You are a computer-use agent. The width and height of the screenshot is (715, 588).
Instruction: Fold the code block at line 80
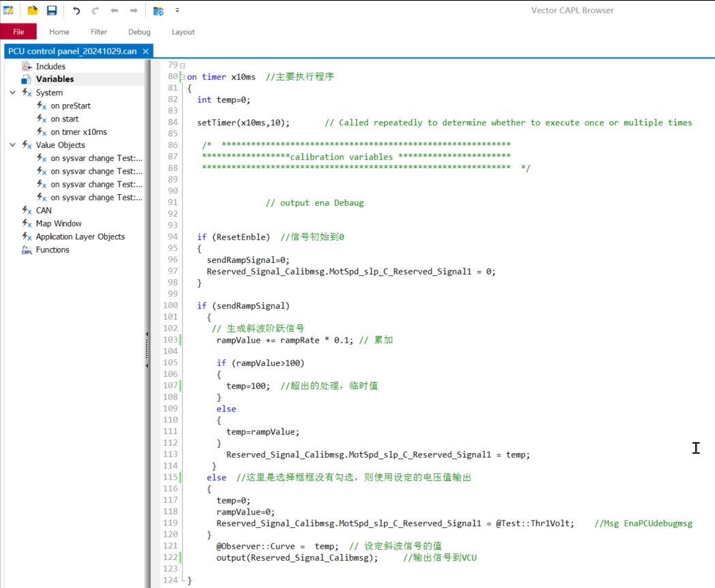(x=182, y=77)
